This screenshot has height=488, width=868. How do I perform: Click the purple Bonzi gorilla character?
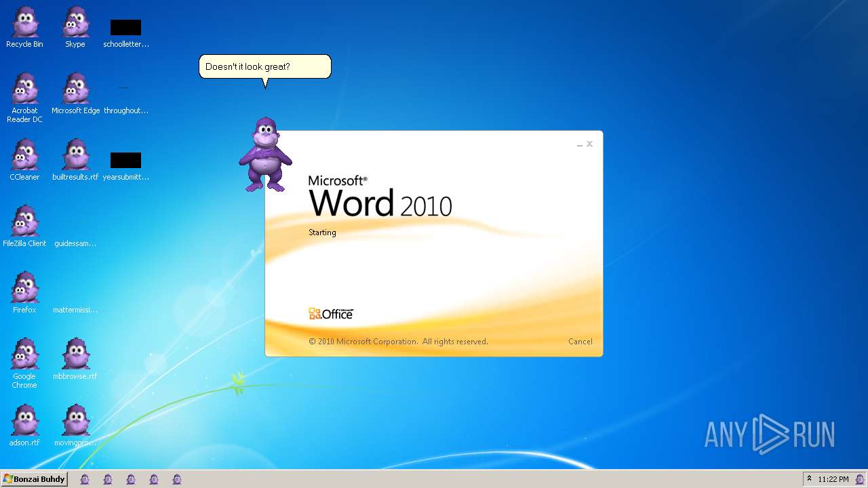coord(265,155)
